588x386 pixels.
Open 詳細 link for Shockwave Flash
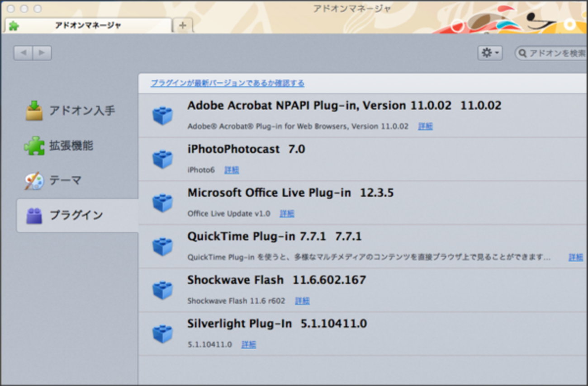pos(302,301)
